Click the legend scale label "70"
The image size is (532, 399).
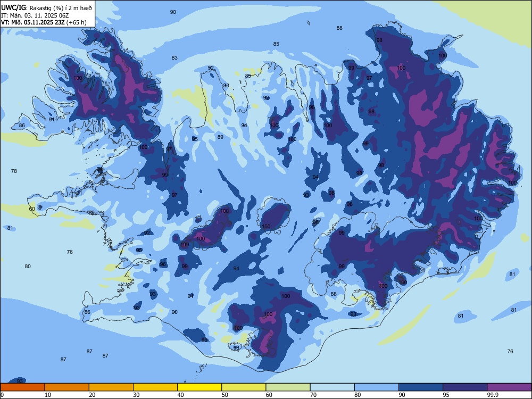tap(313, 395)
